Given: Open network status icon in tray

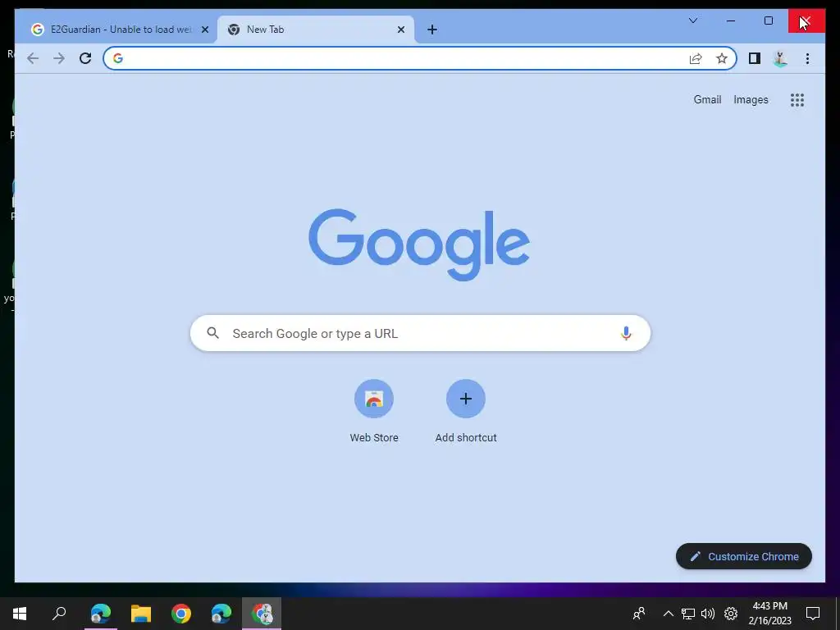Looking at the screenshot, I should coord(688,614).
